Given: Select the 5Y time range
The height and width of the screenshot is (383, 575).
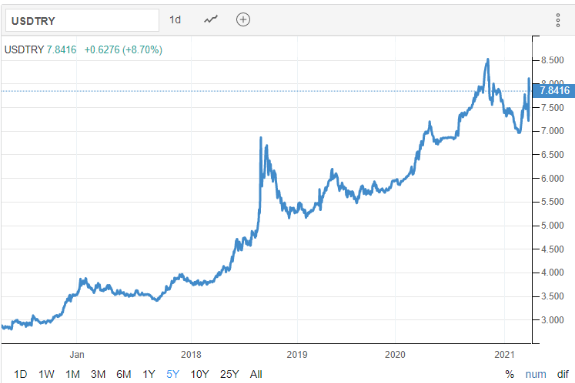Looking at the screenshot, I should (x=173, y=374).
